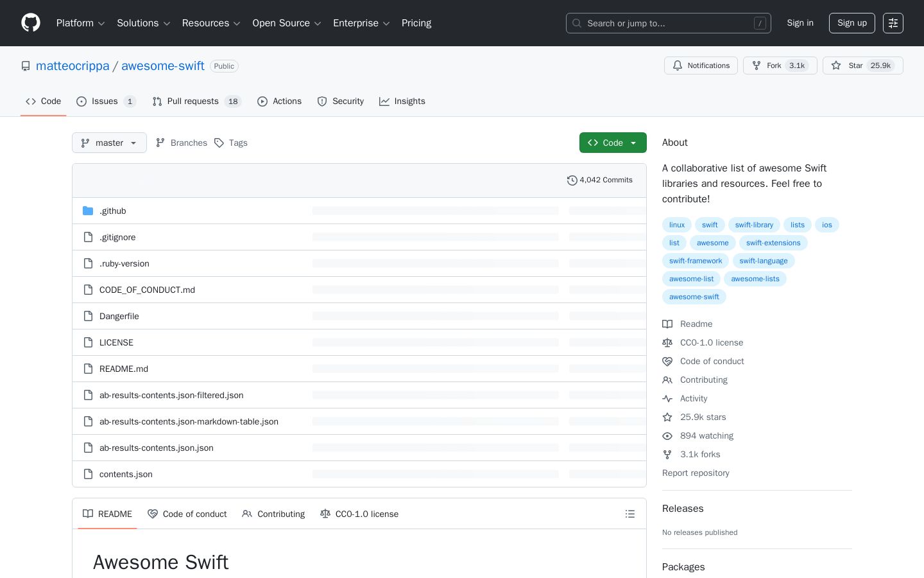The height and width of the screenshot is (578, 924).
Task: Expand the Solutions menu
Action: point(143,23)
